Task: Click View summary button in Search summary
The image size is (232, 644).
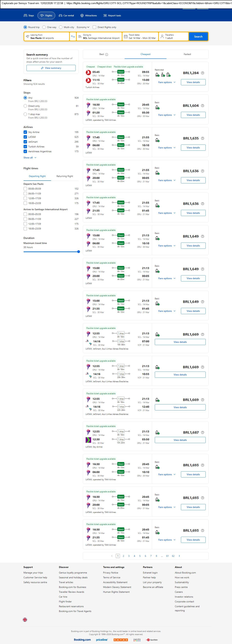Action: click(x=51, y=68)
